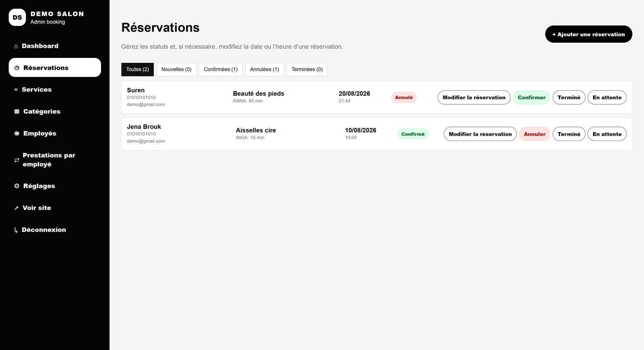Click the Services list icon

16,89
